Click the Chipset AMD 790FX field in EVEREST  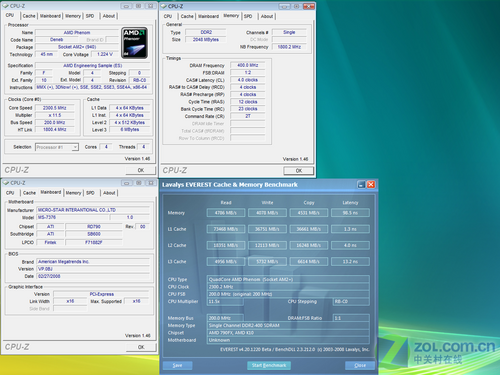point(288,333)
